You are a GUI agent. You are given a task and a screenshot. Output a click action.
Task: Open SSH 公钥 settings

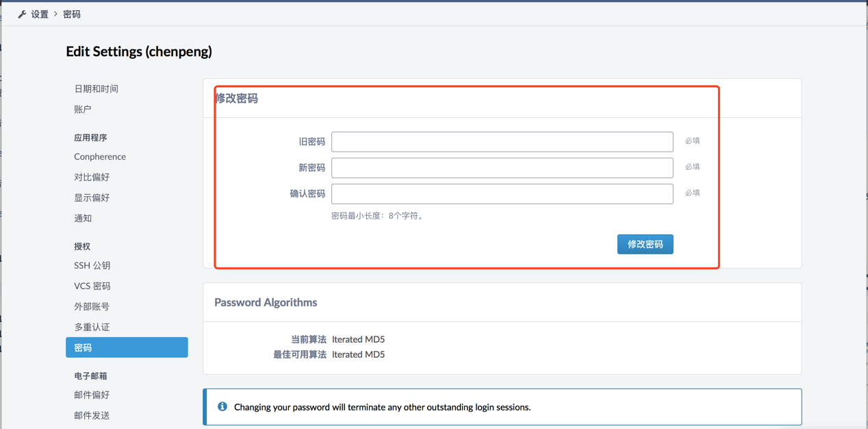click(x=92, y=265)
